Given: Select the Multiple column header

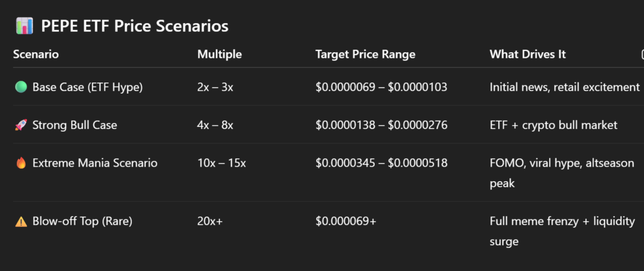Looking at the screenshot, I should click(219, 55).
